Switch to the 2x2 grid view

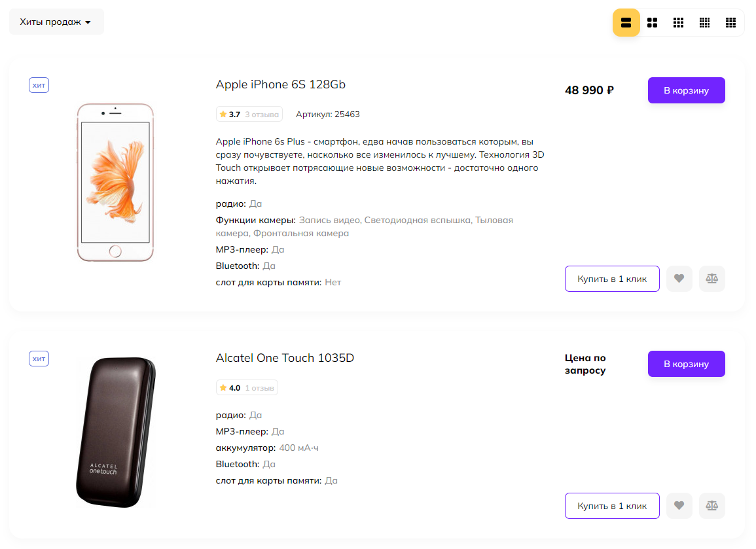click(x=652, y=23)
